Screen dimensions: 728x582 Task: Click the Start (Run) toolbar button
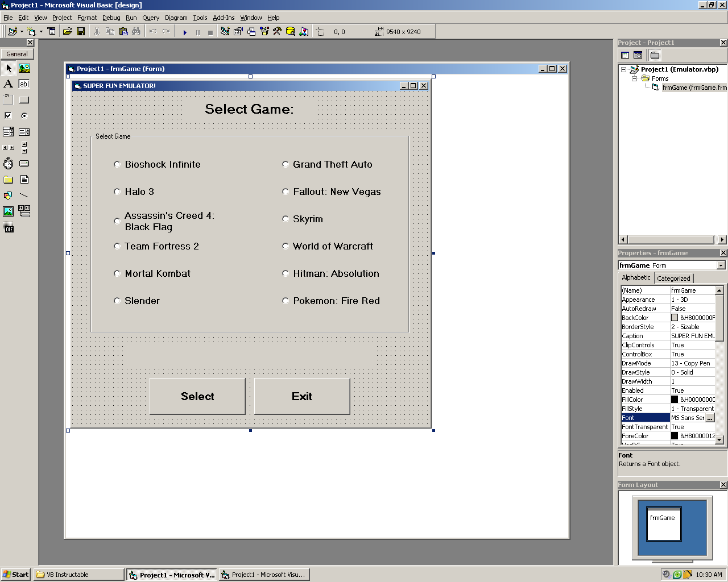click(x=185, y=32)
